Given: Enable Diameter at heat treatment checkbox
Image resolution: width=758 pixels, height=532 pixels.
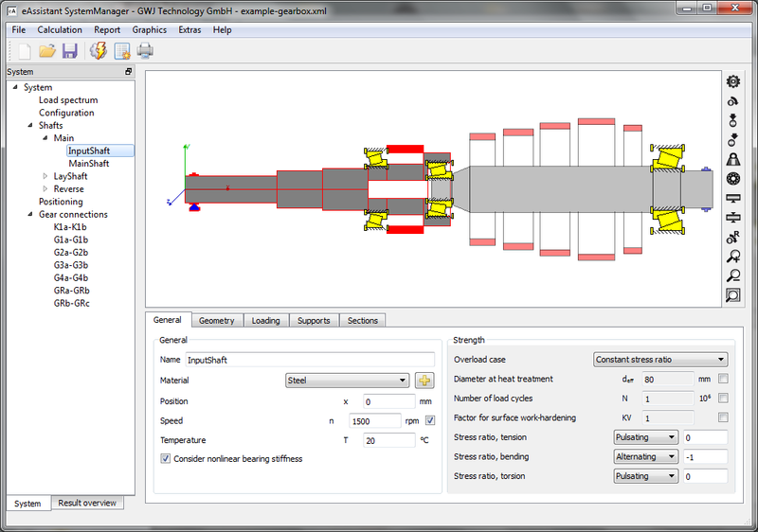Looking at the screenshot, I should click(723, 379).
